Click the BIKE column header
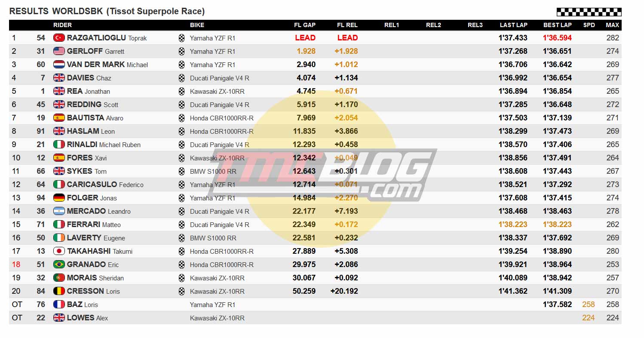 pyautogui.click(x=197, y=25)
